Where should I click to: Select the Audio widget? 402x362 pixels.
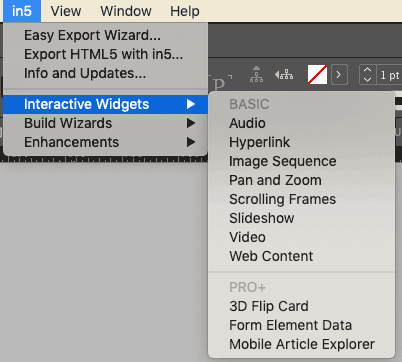[301, 123]
